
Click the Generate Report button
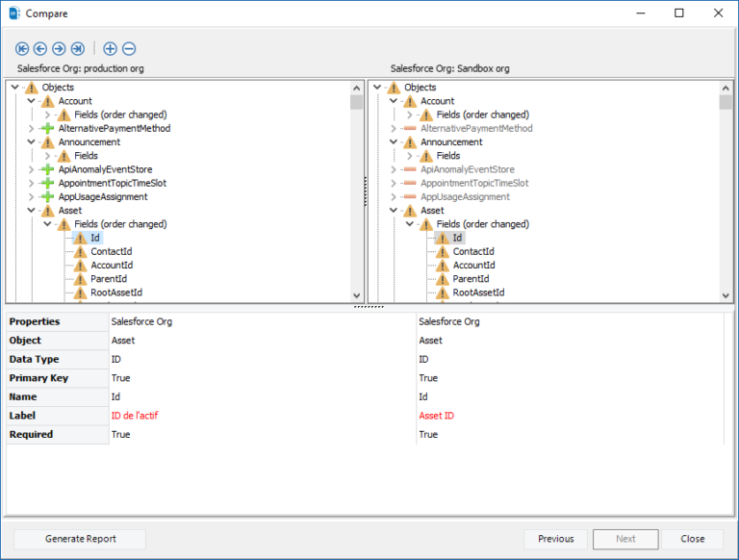(80, 539)
